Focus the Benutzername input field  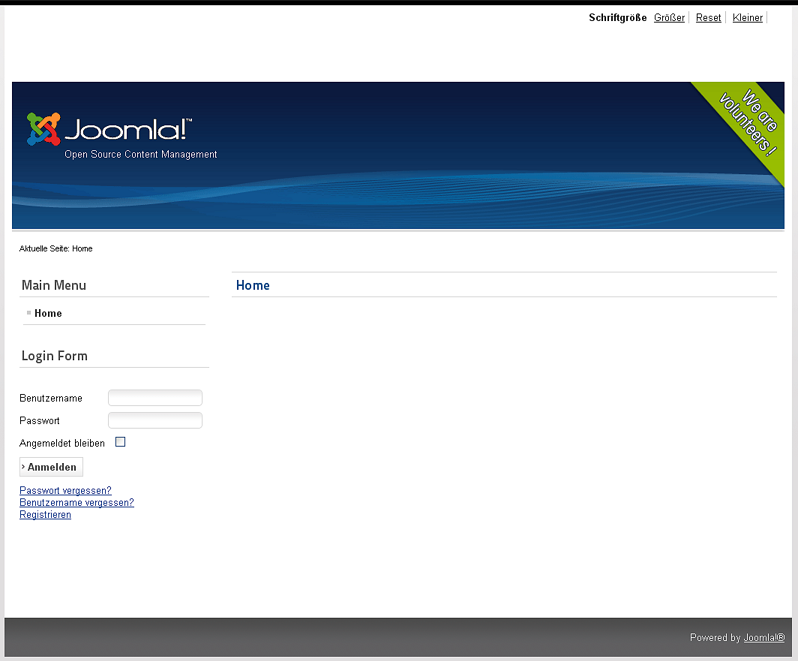tap(155, 398)
